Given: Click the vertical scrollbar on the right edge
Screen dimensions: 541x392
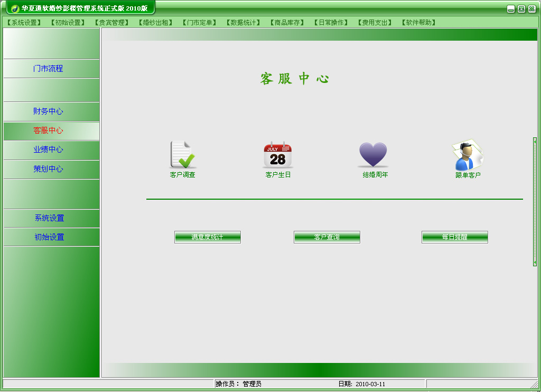Looking at the screenshot, I should pyautogui.click(x=535, y=201).
